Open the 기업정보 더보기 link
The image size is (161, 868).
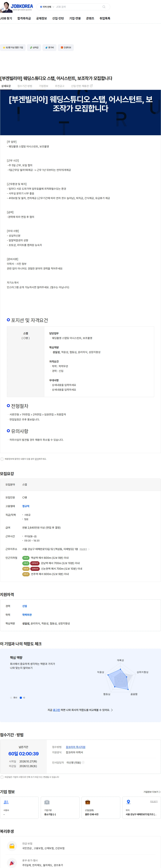pyautogui.click(x=152, y=792)
